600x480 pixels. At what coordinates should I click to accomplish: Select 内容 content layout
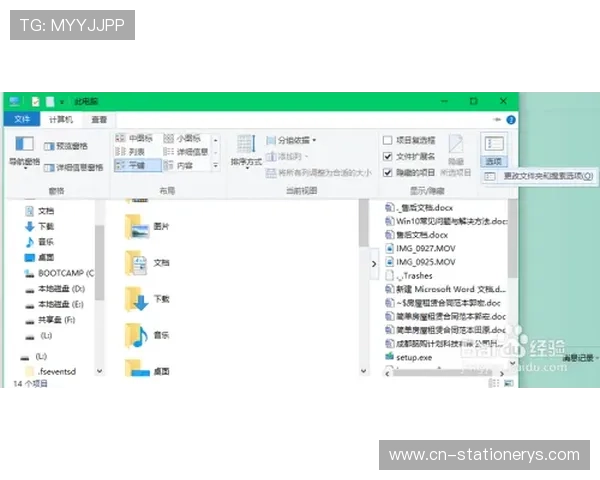click(x=178, y=165)
